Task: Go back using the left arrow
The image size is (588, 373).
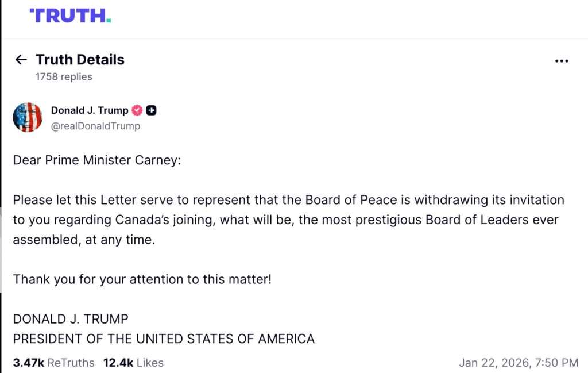Action: coord(21,60)
